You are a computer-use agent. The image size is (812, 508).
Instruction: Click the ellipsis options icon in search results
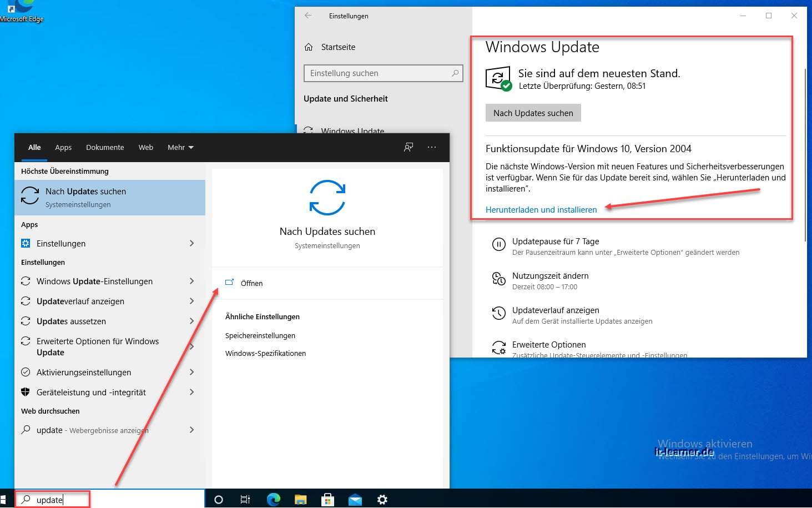[432, 147]
